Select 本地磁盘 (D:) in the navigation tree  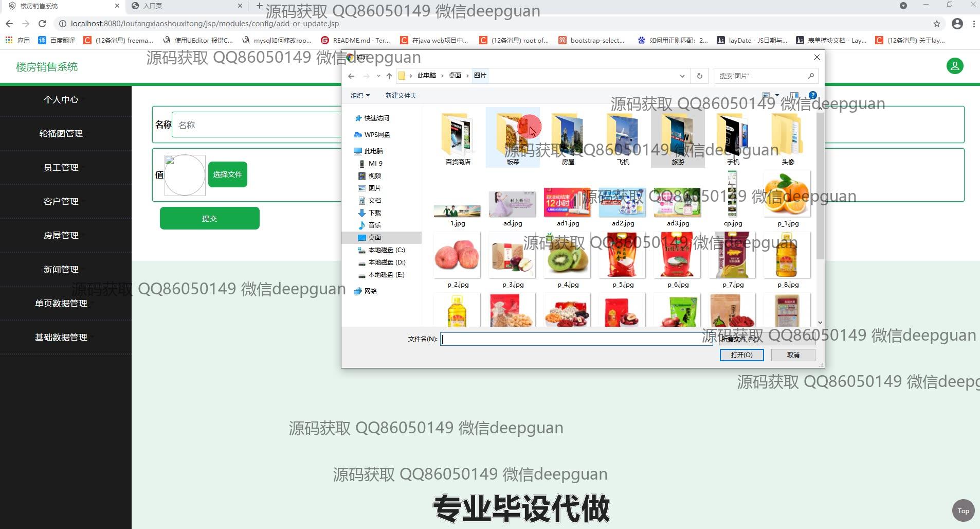(x=386, y=262)
